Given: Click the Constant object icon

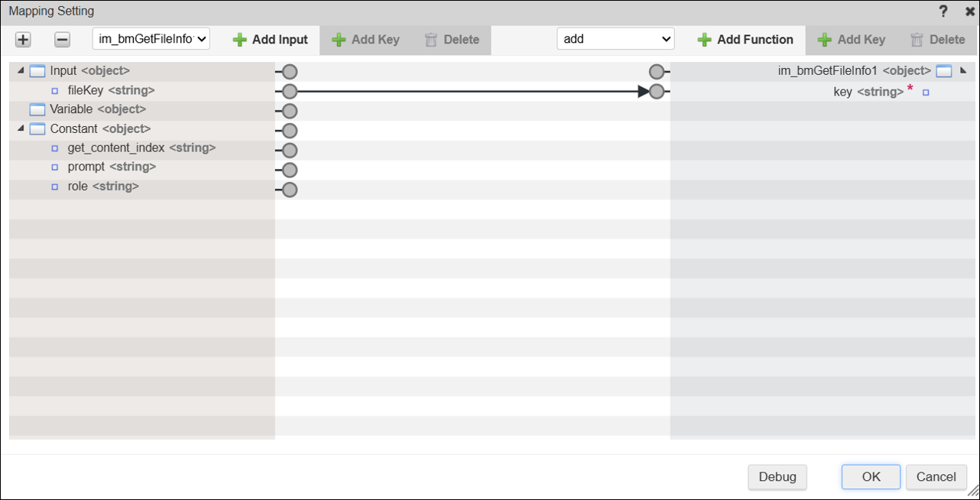Looking at the screenshot, I should [37, 128].
